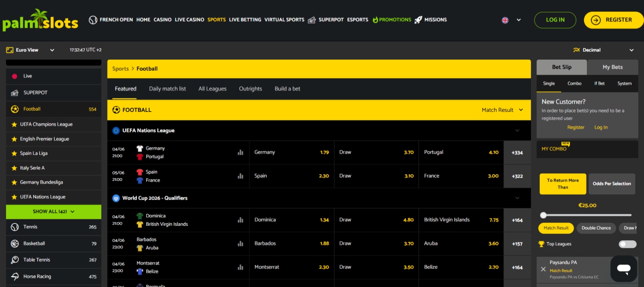The width and height of the screenshot is (644, 287).
Task: Click the Table Tennis paddle icon
Action: point(15,260)
